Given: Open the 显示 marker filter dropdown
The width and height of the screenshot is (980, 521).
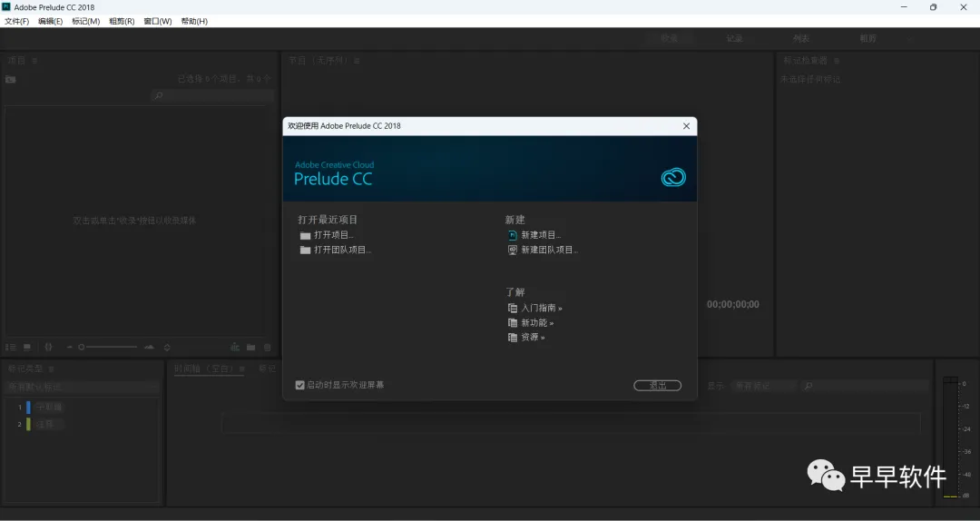Looking at the screenshot, I should click(764, 387).
